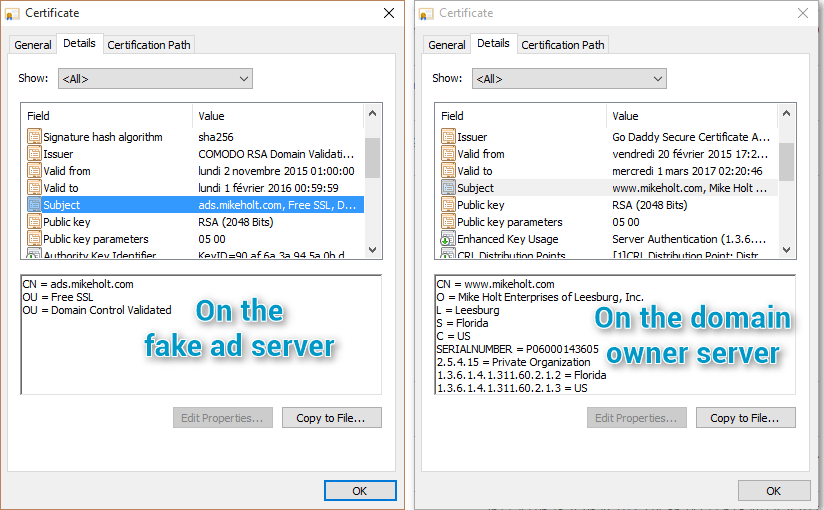The width and height of the screenshot is (824, 510).
Task: Click scrollbar thumb in right certificate field list
Action: (x=787, y=162)
